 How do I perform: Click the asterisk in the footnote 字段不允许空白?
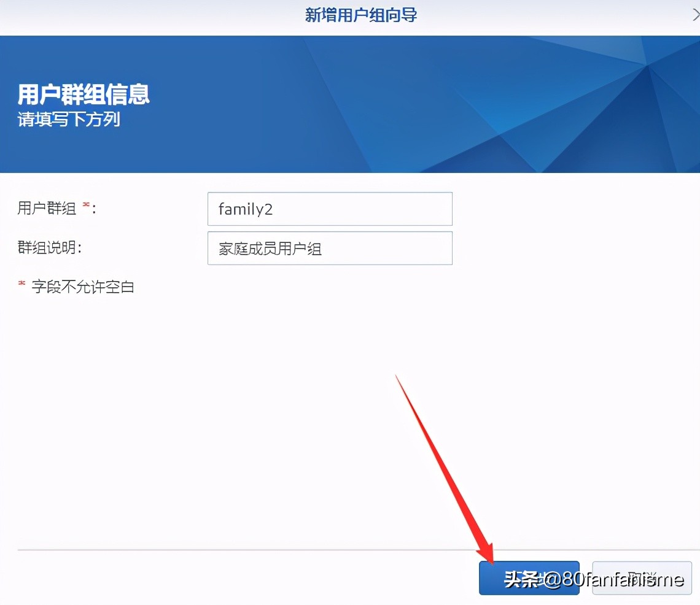(x=21, y=282)
